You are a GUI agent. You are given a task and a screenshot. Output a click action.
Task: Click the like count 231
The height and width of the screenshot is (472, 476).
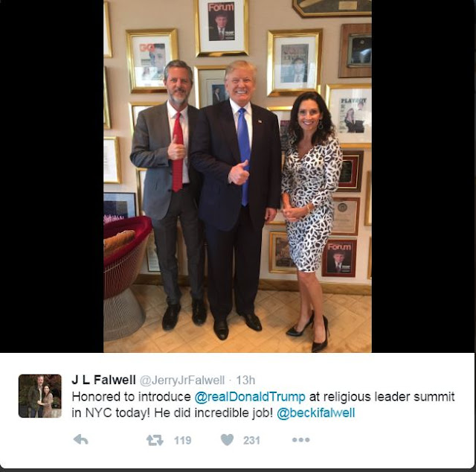(x=251, y=440)
